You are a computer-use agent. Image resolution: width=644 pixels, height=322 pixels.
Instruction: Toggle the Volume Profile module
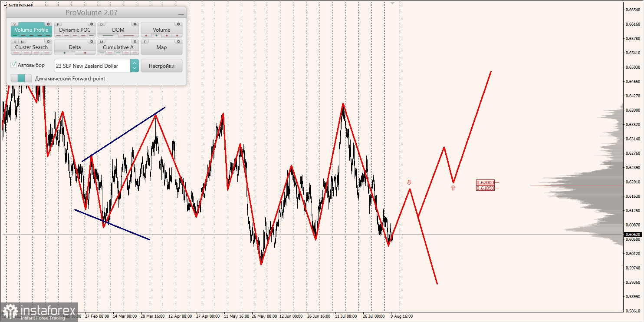pos(31,30)
